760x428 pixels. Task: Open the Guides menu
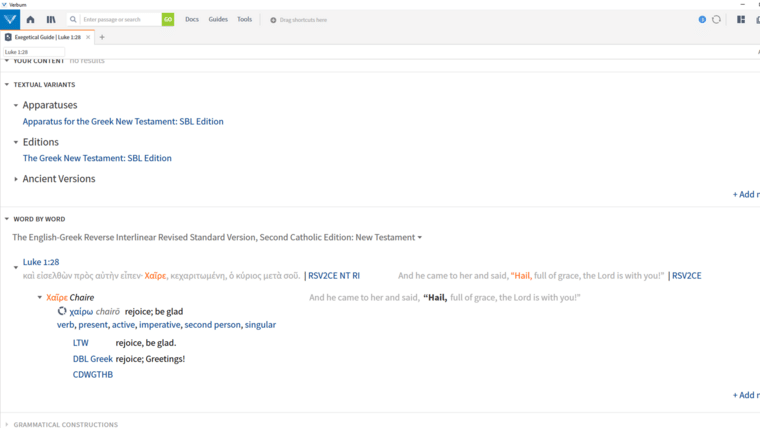click(x=218, y=19)
